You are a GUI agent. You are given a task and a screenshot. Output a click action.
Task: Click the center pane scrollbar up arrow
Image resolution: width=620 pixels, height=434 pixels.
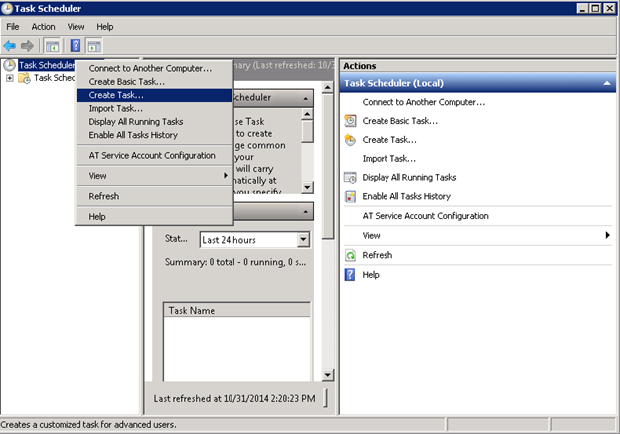[328, 87]
